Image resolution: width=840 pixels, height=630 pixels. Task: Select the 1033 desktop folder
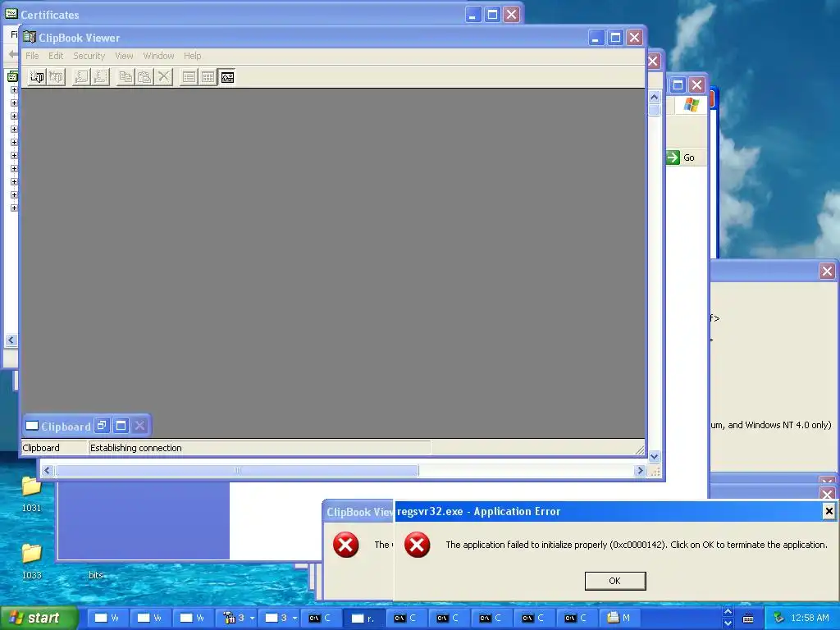[x=32, y=561]
